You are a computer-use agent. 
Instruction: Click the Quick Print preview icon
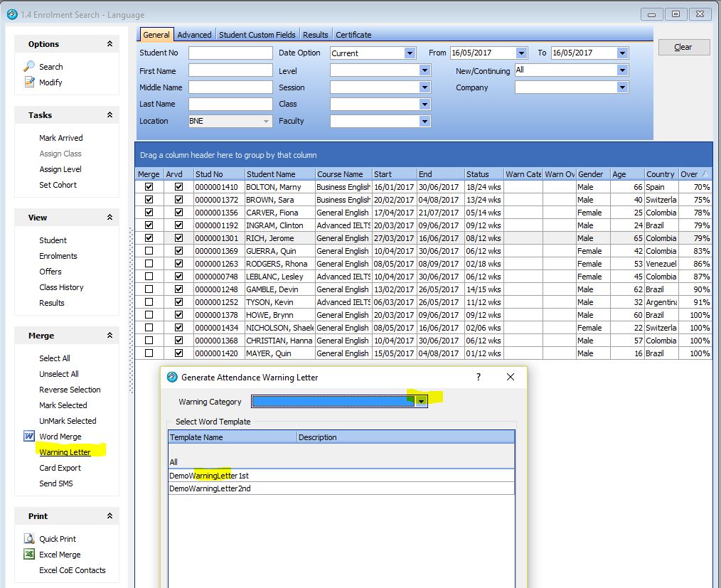tap(29, 539)
